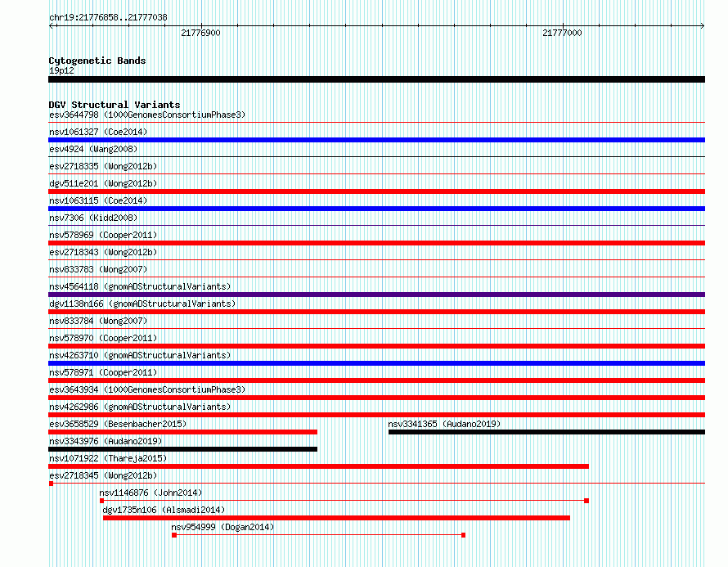Image resolution: width=728 pixels, height=567 pixels.
Task: Open the Cytogenetic Bands track heading
Action: [97, 61]
